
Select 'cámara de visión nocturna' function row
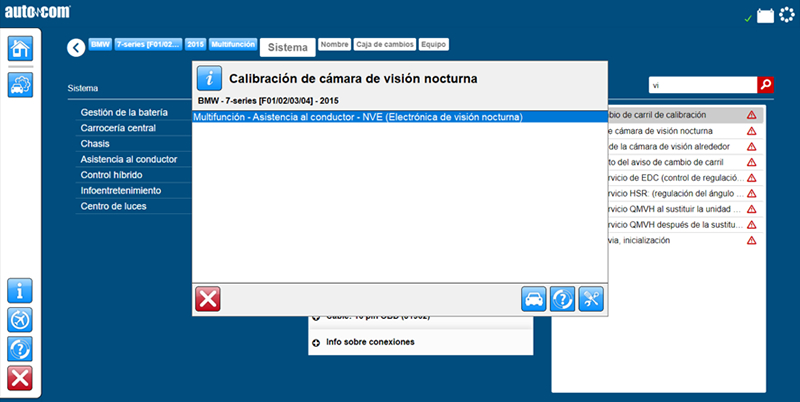tap(685, 131)
